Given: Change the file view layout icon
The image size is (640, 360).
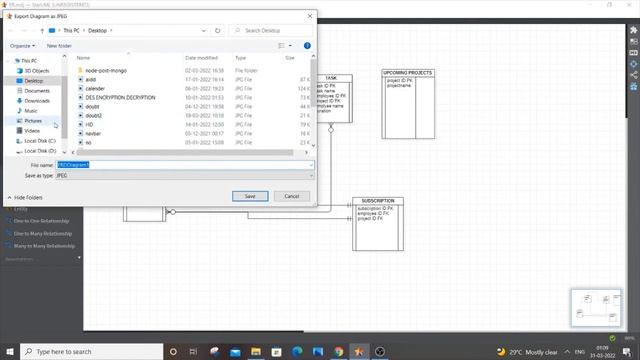Looking at the screenshot, I should (281, 46).
